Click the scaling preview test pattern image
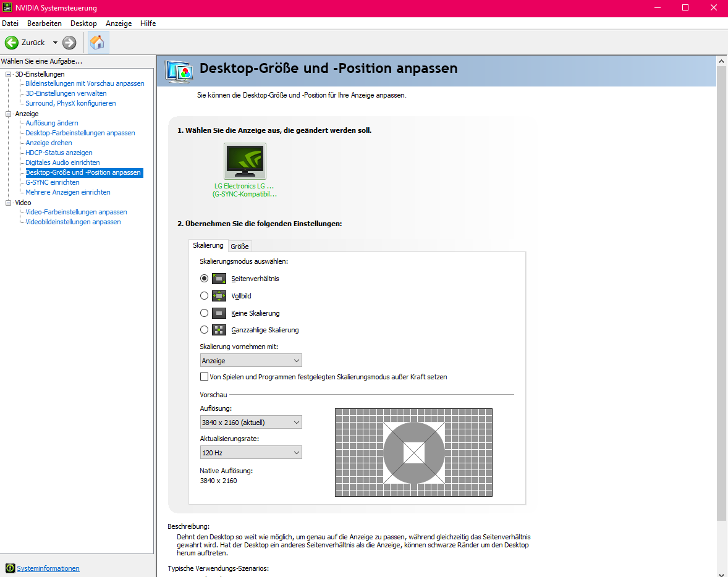Screen dimensions: 728x577 tap(413, 453)
